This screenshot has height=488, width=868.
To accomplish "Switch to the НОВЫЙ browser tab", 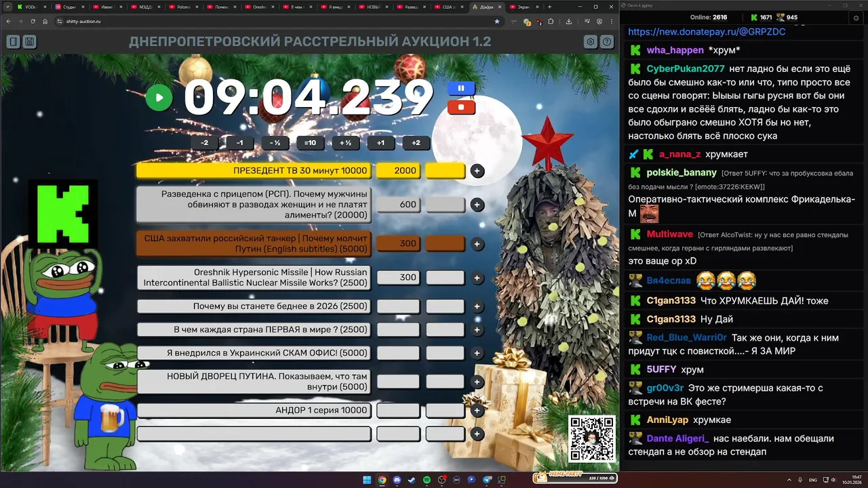I will [373, 7].
